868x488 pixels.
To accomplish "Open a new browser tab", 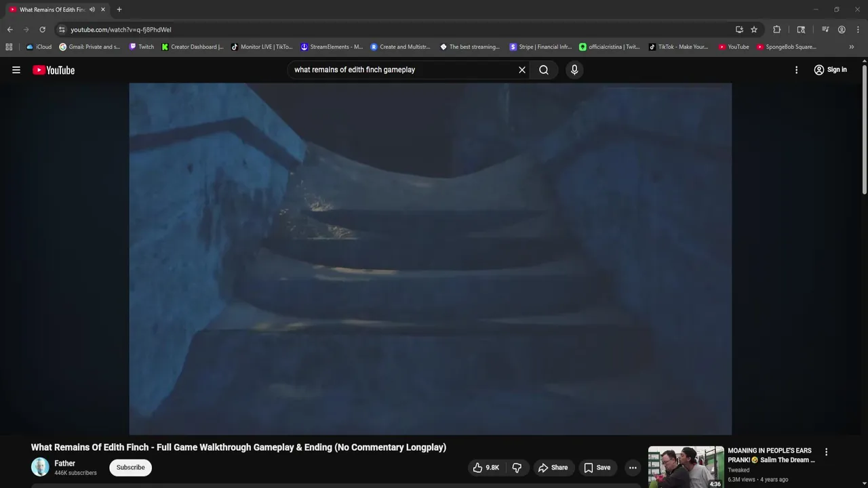I will pos(119,9).
